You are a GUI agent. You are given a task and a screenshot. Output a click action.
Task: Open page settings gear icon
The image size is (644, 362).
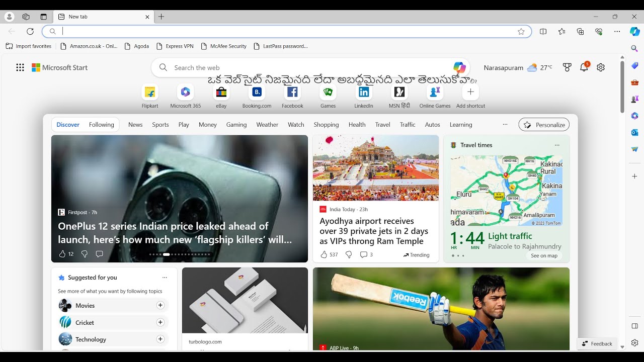(601, 67)
